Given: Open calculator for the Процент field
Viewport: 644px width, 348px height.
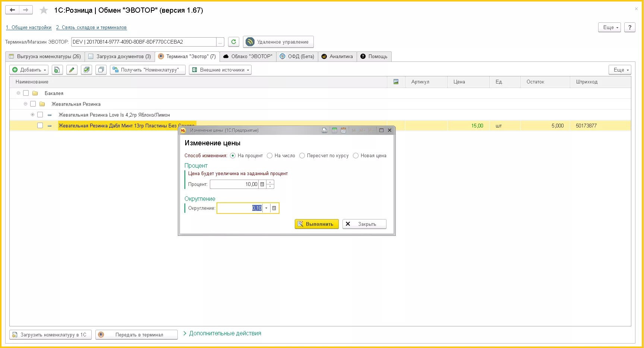Looking at the screenshot, I should 262,184.
